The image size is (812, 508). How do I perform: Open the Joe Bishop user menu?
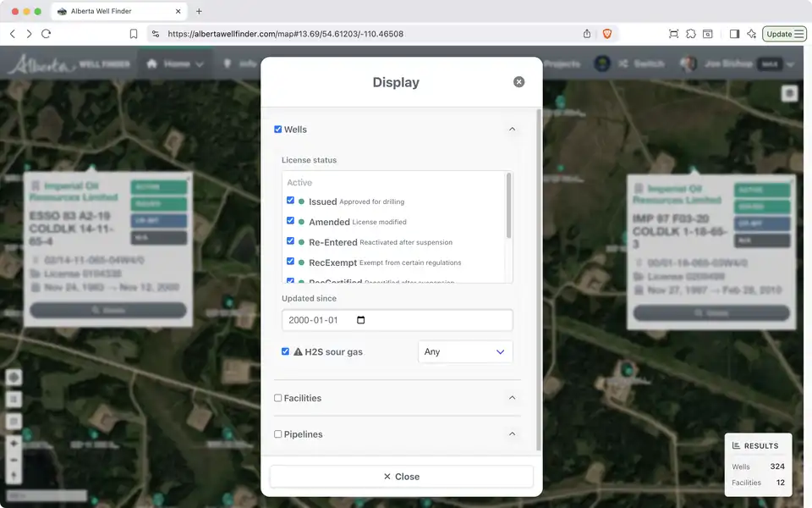(x=738, y=63)
